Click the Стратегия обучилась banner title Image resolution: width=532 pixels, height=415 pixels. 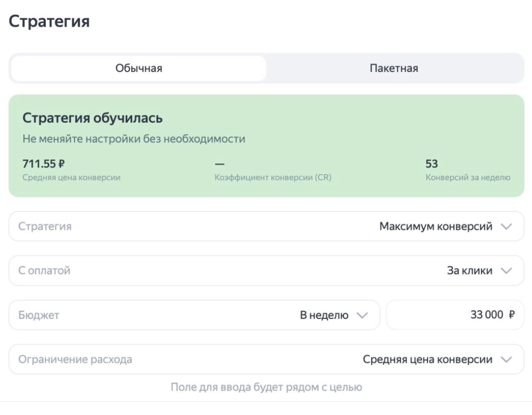coord(93,118)
